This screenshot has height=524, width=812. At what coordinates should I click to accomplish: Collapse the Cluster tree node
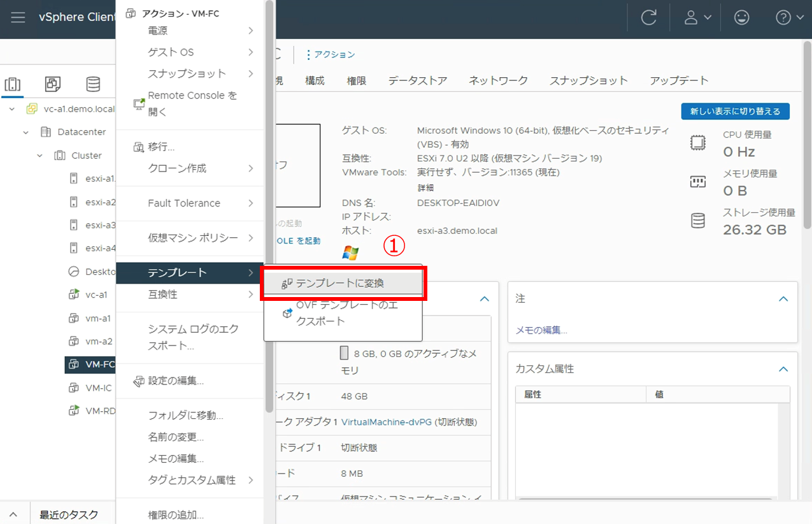click(39, 156)
